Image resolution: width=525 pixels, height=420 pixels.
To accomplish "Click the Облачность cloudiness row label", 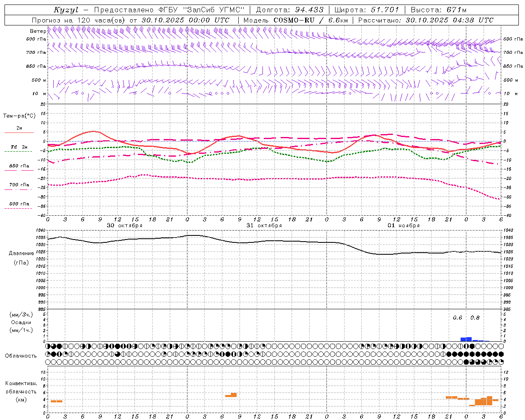I will pyautogui.click(x=21, y=356).
